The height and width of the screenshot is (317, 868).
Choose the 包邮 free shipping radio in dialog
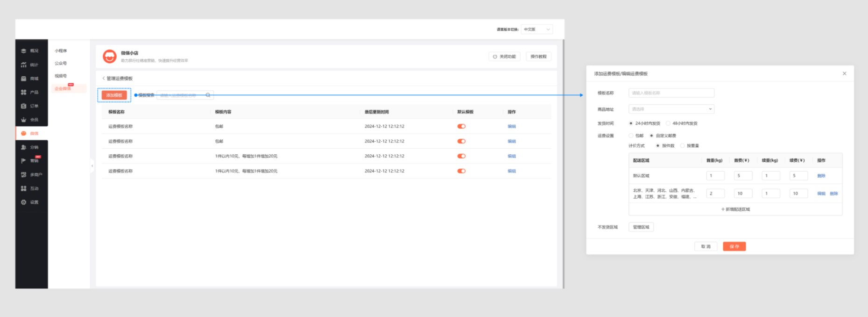tap(631, 136)
